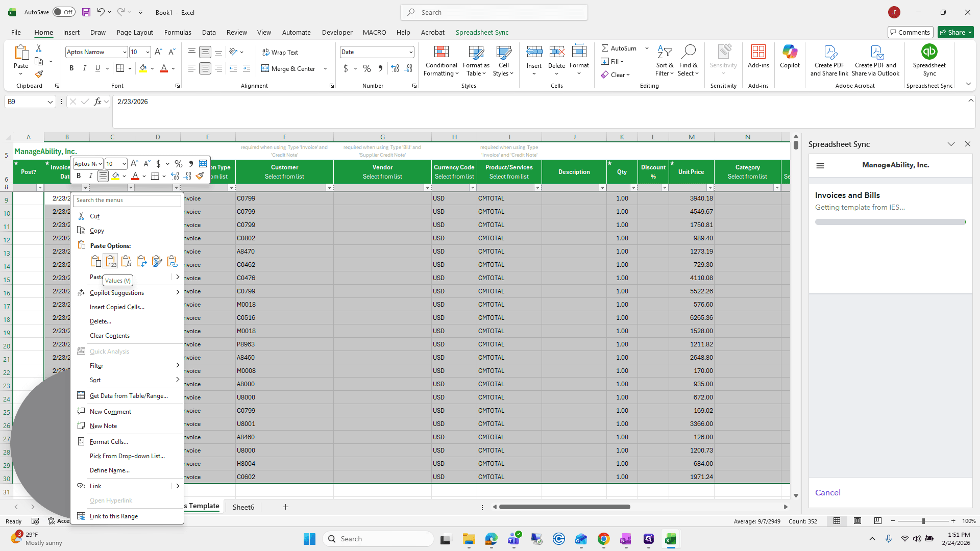This screenshot has width=980, height=551.
Task: Toggle Underline in the ribbon
Action: click(x=97, y=68)
